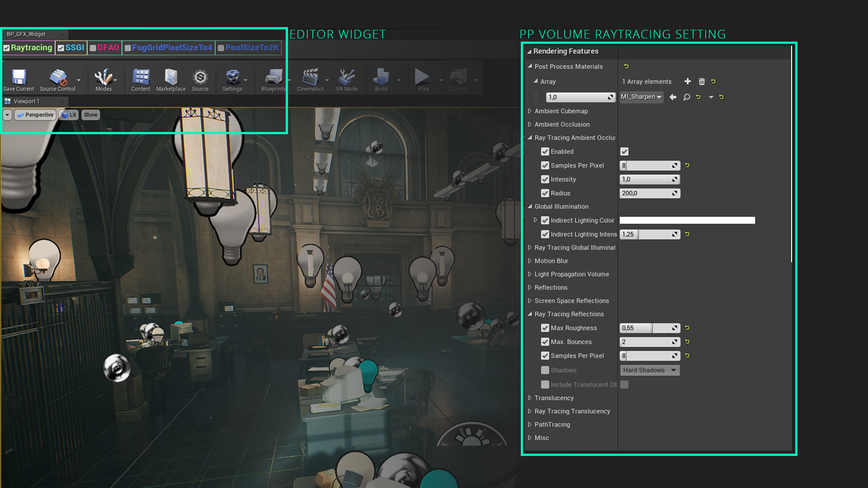
Task: Expand the Motion Blur section
Action: point(530,261)
